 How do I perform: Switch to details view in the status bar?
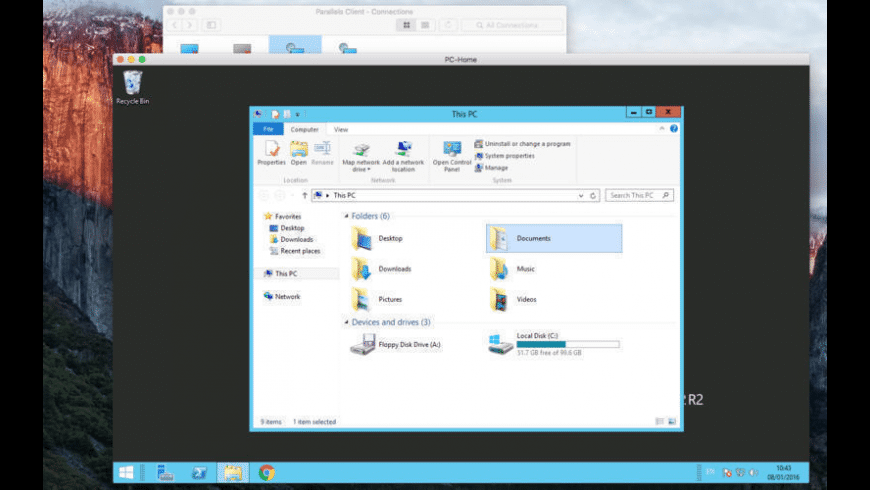[x=659, y=422]
